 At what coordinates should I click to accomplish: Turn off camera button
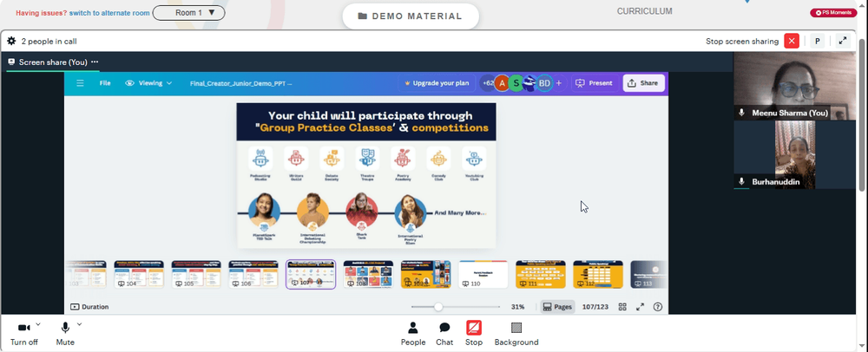click(x=23, y=333)
